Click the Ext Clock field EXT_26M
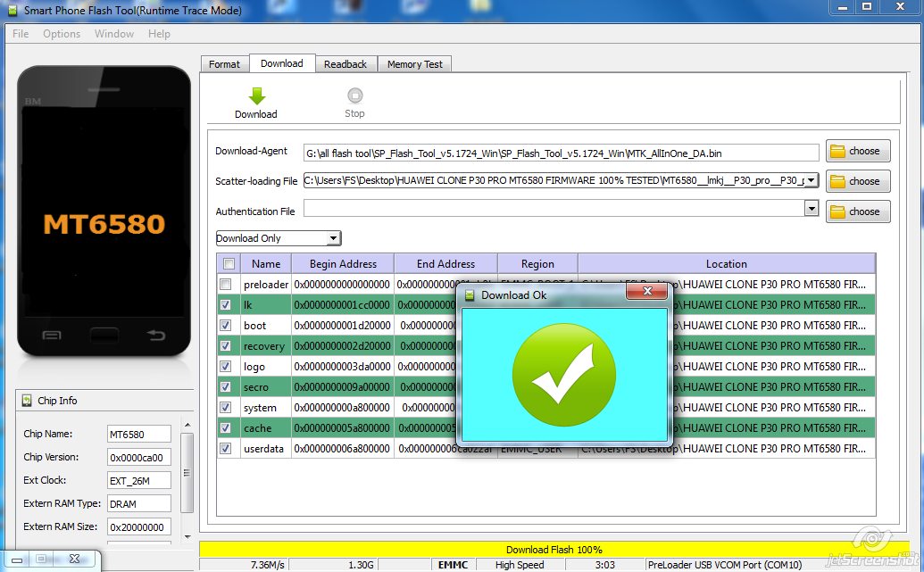Screen dimensions: 924x572 click(139, 481)
